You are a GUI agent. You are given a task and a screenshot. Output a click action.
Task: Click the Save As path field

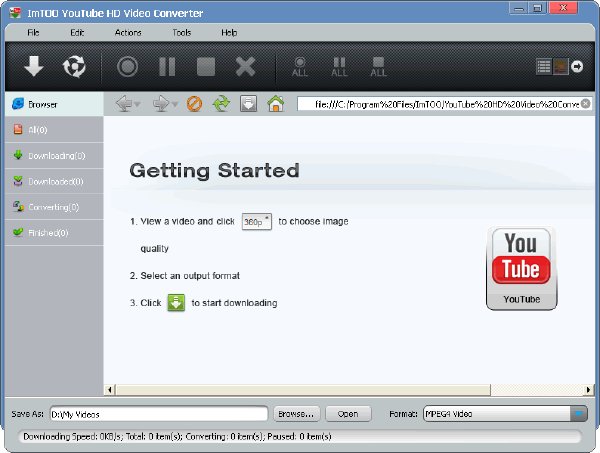coord(159,414)
